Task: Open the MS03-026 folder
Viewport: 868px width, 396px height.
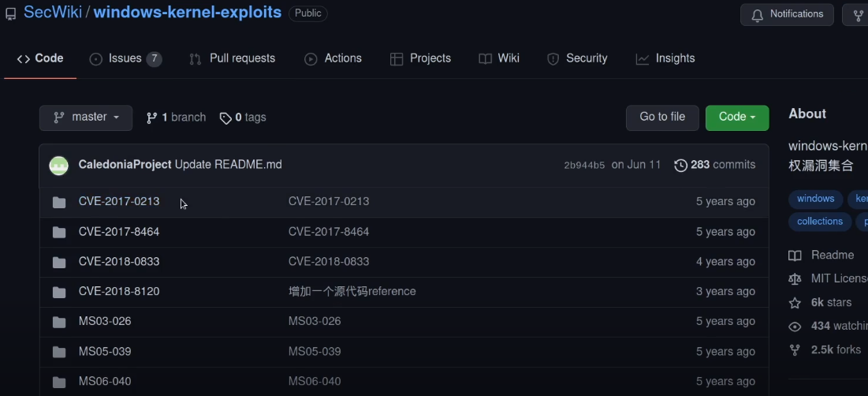Action: [105, 321]
